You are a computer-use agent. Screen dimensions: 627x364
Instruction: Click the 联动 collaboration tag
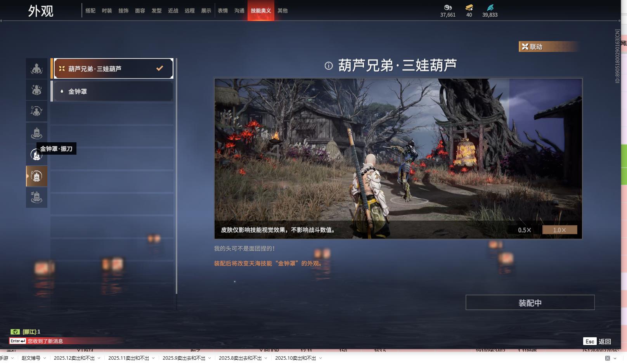(x=549, y=47)
